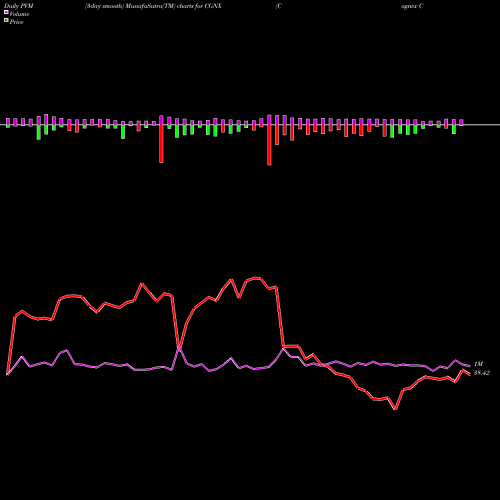Click the 'Daily PVM' title text
This screenshot has height=500, width=500.
pyautogui.click(x=19, y=6)
